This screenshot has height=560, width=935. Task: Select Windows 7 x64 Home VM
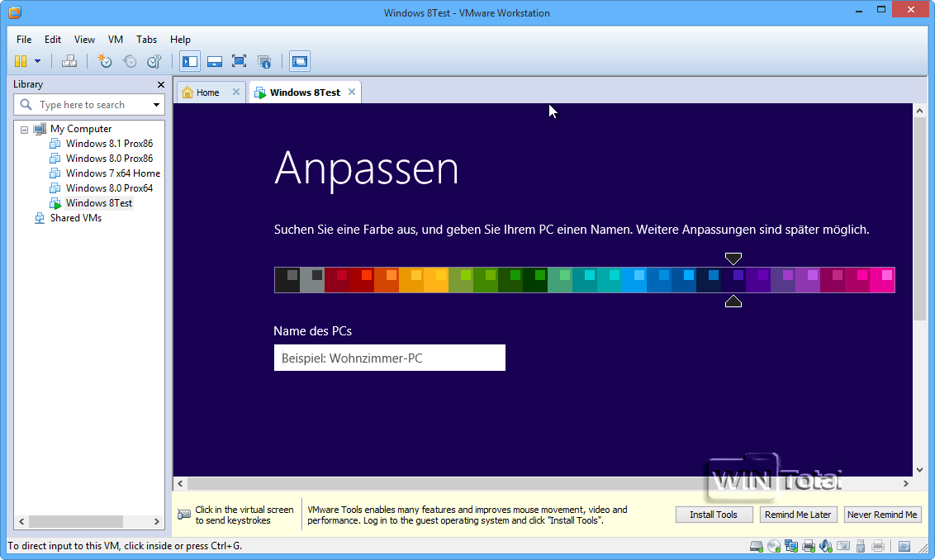pos(112,173)
